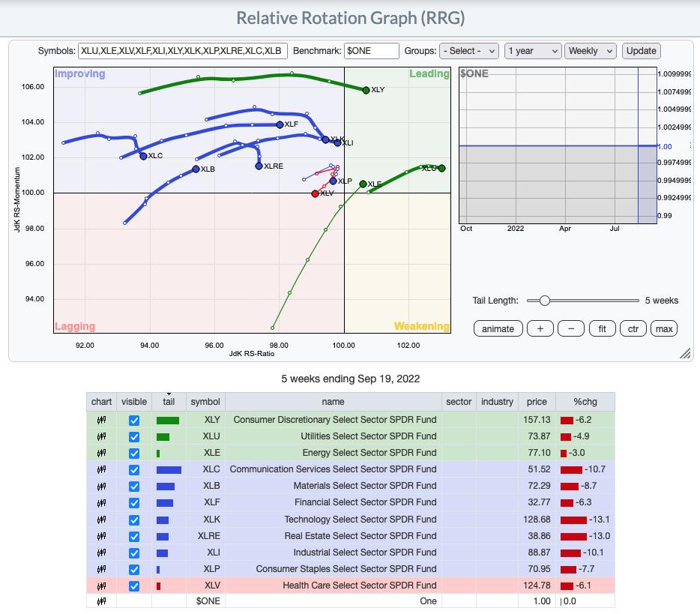
Task: Open the Groups Select dropdown
Action: tap(468, 51)
